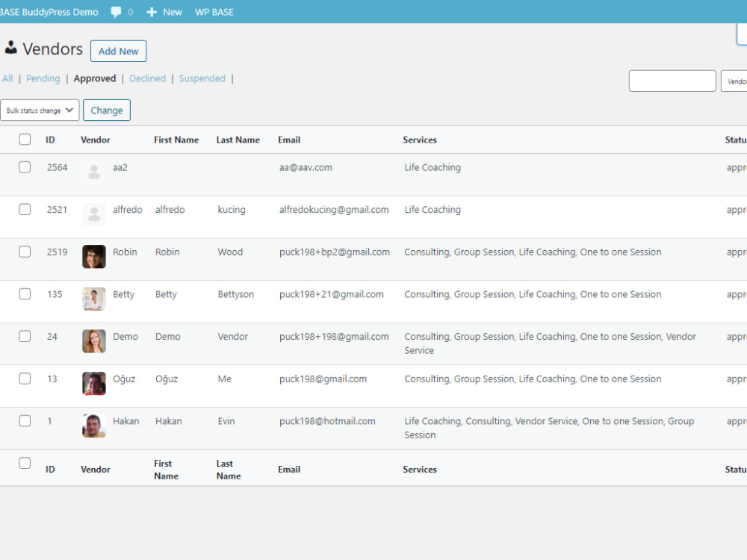
Task: Switch to the Pending vendors filter
Action: click(x=43, y=78)
